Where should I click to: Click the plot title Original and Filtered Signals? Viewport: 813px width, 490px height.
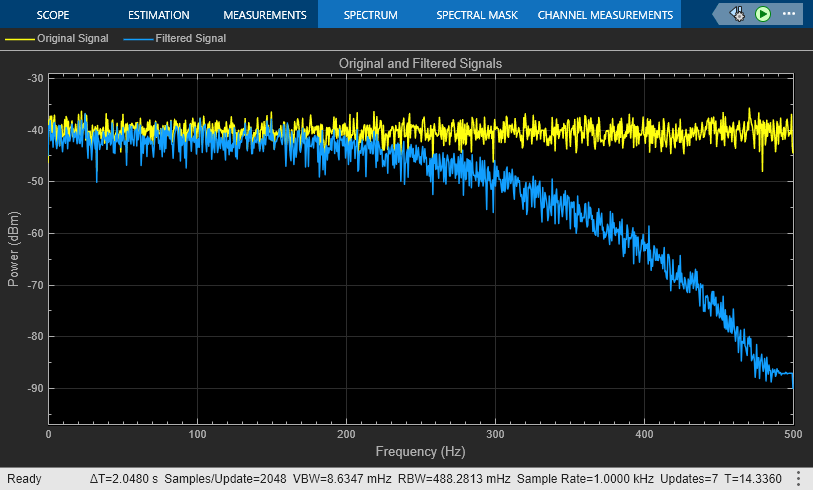coord(420,63)
